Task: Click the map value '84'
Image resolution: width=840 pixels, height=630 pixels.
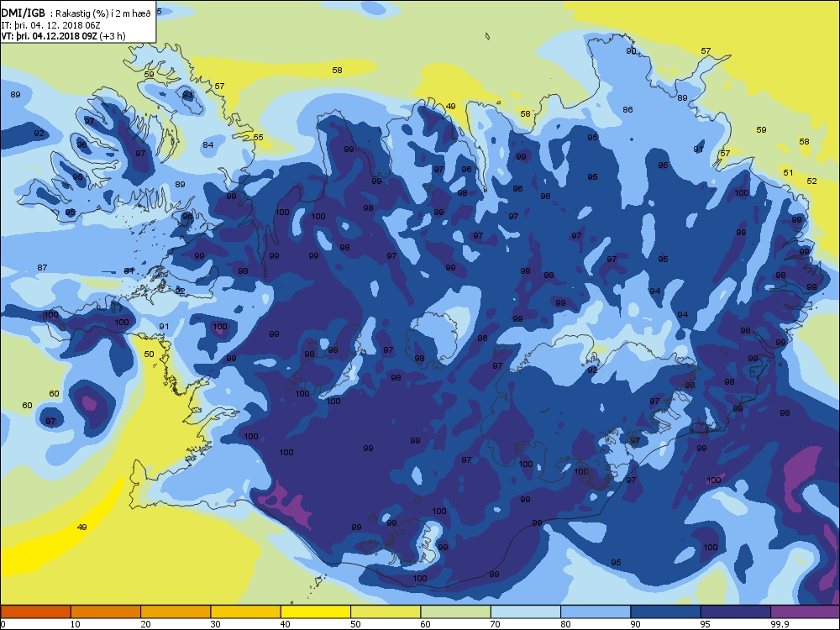Action: pyautogui.click(x=207, y=144)
